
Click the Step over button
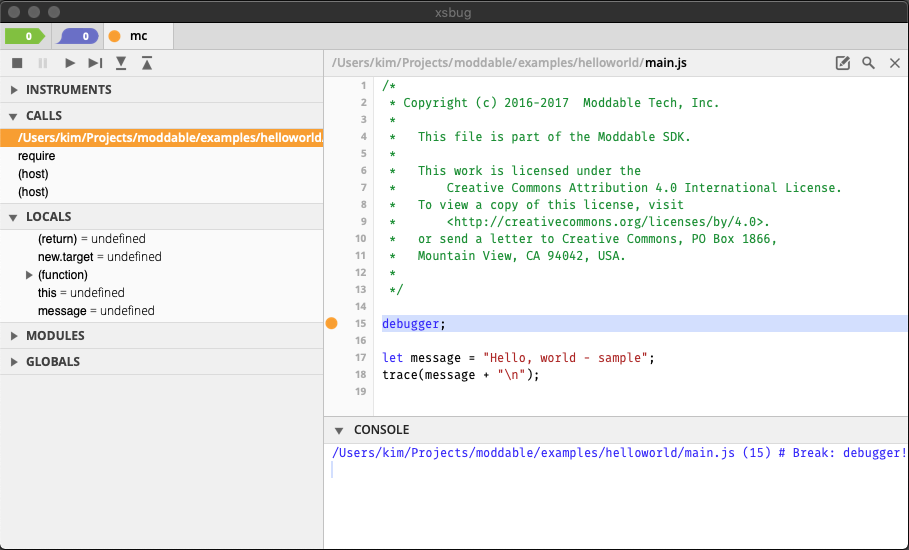click(x=95, y=63)
